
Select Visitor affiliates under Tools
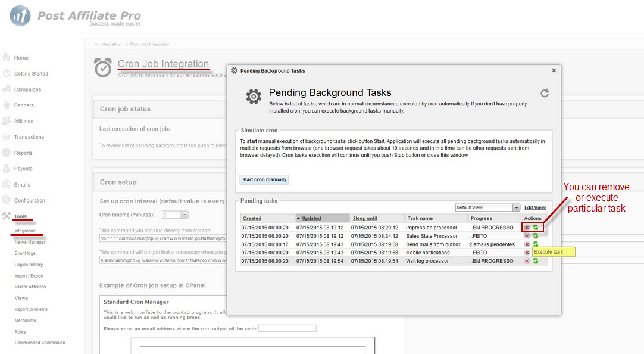tap(30, 287)
